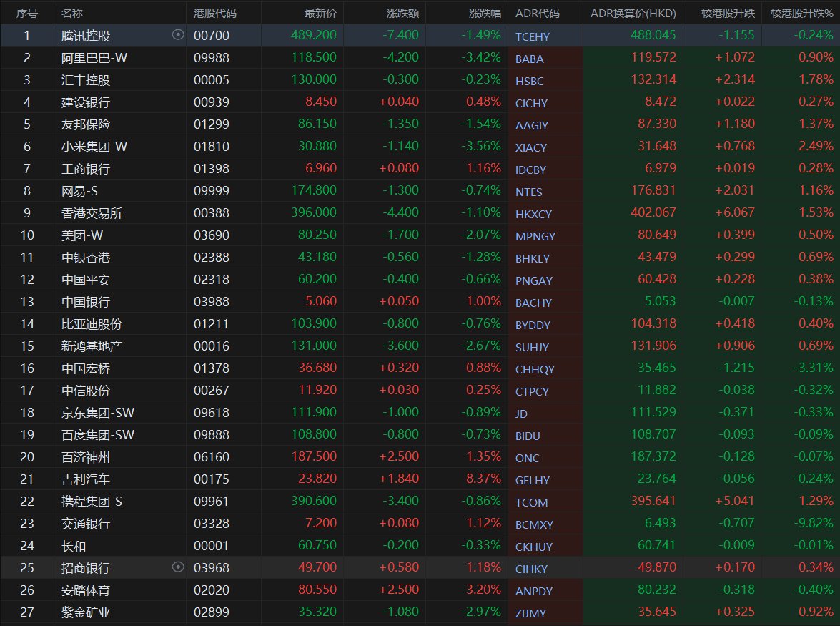This screenshot has width=840, height=626.
Task: Click the 较港股升跌% column header
Action: click(801, 13)
